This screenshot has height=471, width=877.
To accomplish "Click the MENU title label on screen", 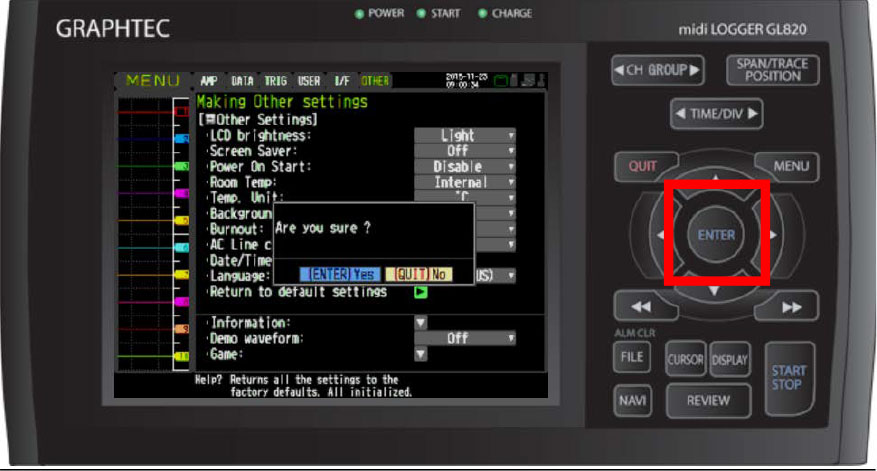I will point(153,81).
